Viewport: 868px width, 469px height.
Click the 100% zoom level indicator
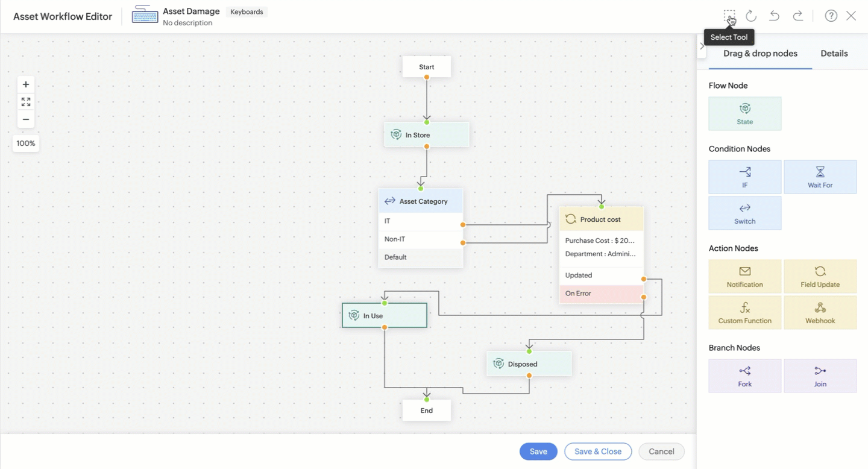click(x=26, y=143)
